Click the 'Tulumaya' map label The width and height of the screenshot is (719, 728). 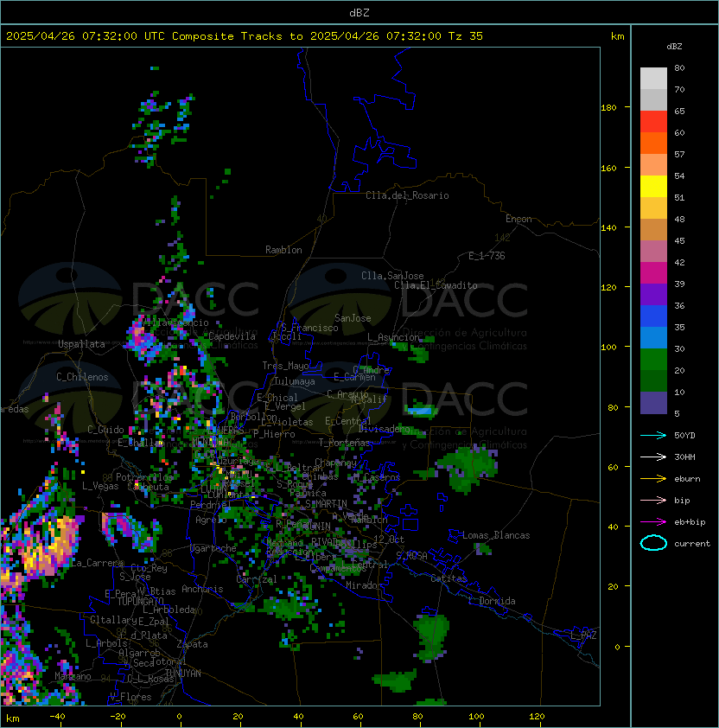pyautogui.click(x=295, y=381)
